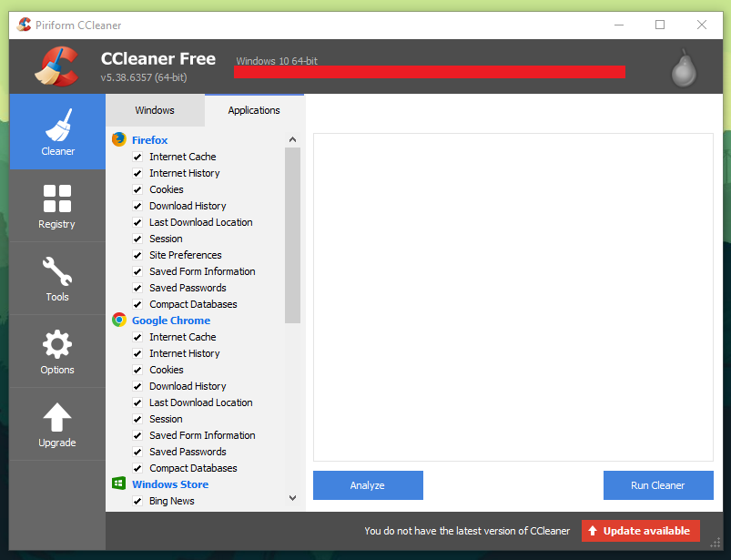Image resolution: width=731 pixels, height=560 pixels.
Task: Start cleaning with Run Cleaner button
Action: [658, 485]
